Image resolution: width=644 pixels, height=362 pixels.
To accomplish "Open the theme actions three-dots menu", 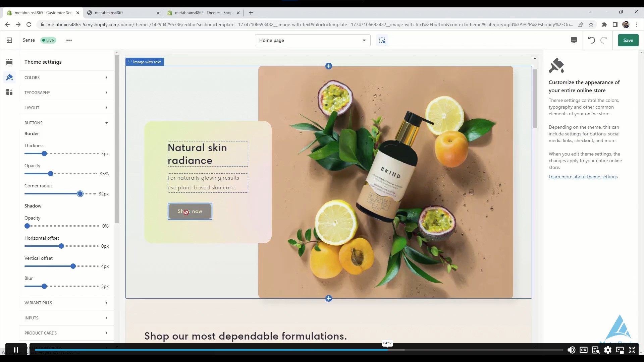I will click(x=69, y=40).
